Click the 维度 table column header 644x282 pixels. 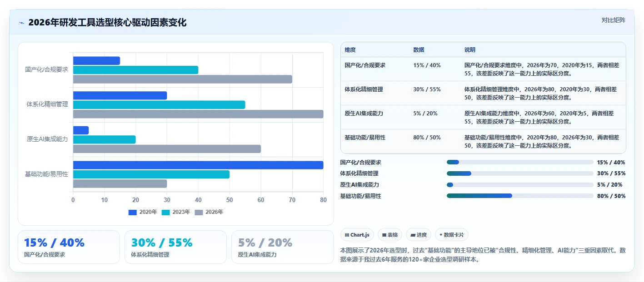click(350, 49)
